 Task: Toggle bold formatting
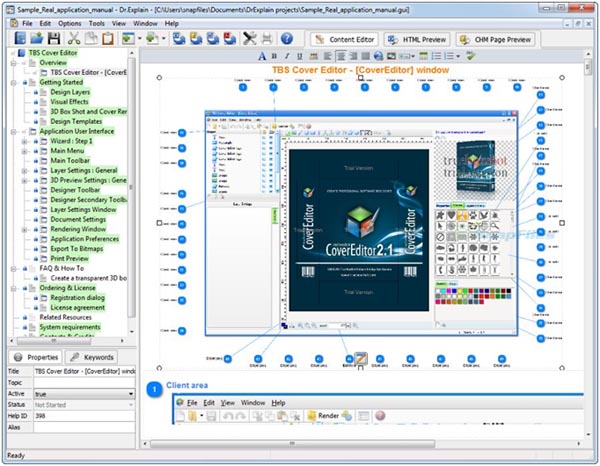274,56
